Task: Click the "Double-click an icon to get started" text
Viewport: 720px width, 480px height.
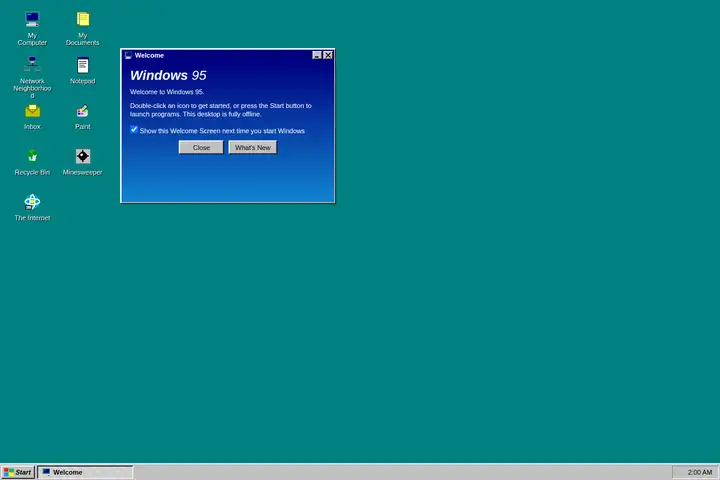Action: coord(180,106)
